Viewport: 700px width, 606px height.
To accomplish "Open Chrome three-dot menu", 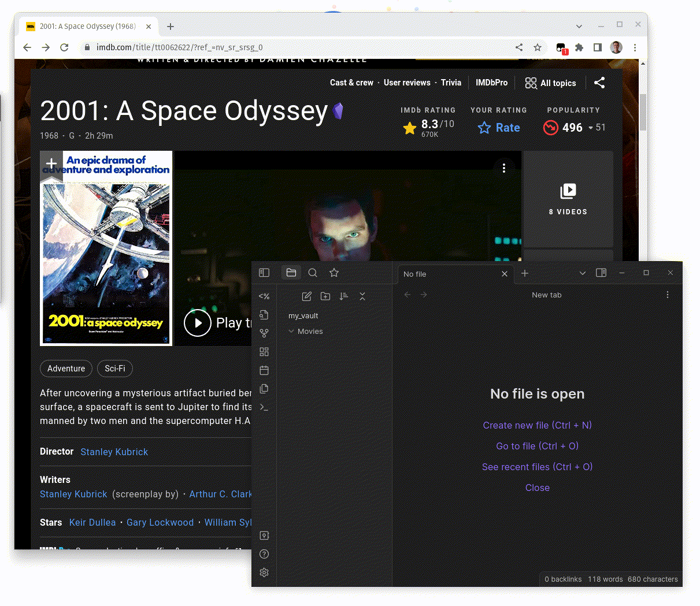I will (635, 47).
